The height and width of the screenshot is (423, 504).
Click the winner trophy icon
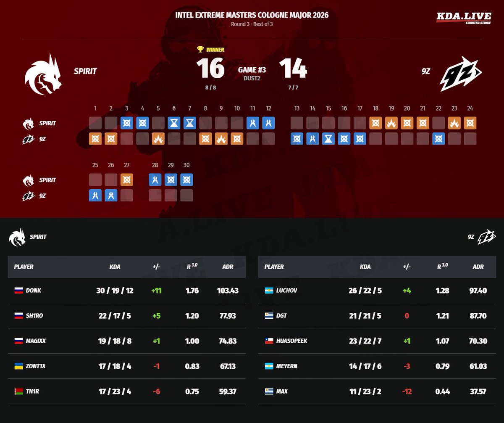click(x=200, y=50)
